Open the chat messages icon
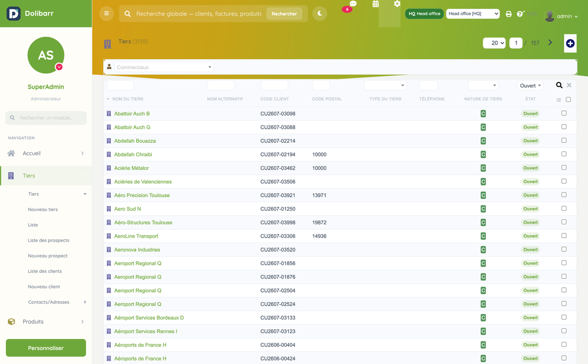 click(x=353, y=4)
